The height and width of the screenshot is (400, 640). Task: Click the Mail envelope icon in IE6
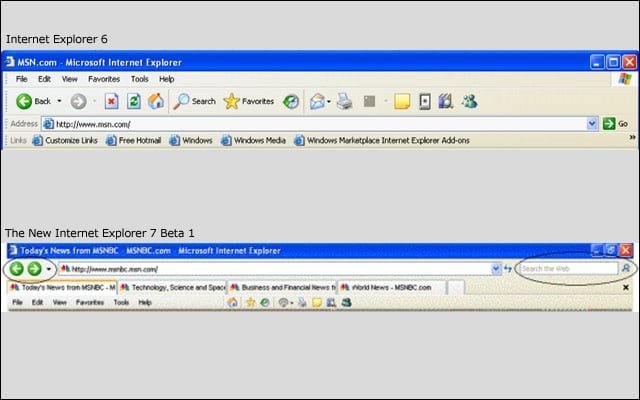pos(317,101)
